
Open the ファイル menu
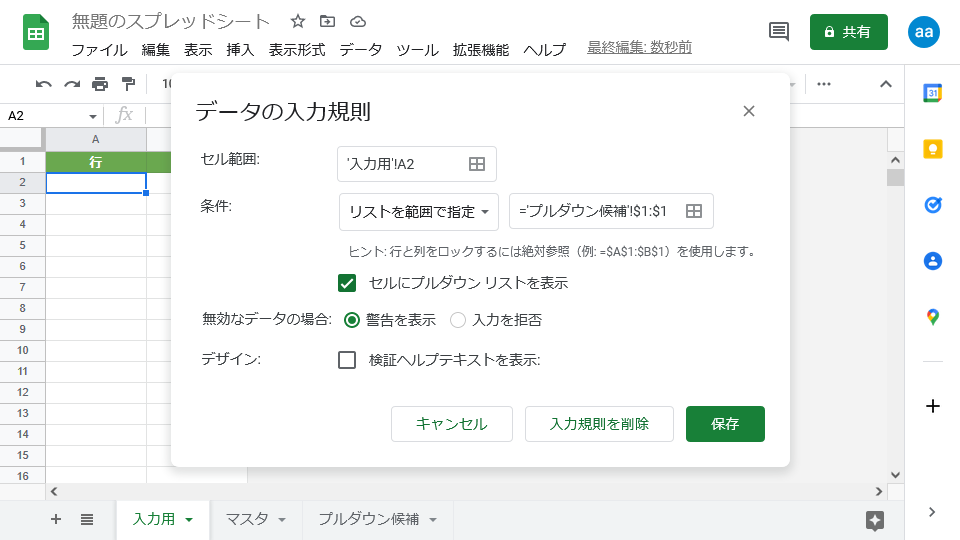pos(99,50)
